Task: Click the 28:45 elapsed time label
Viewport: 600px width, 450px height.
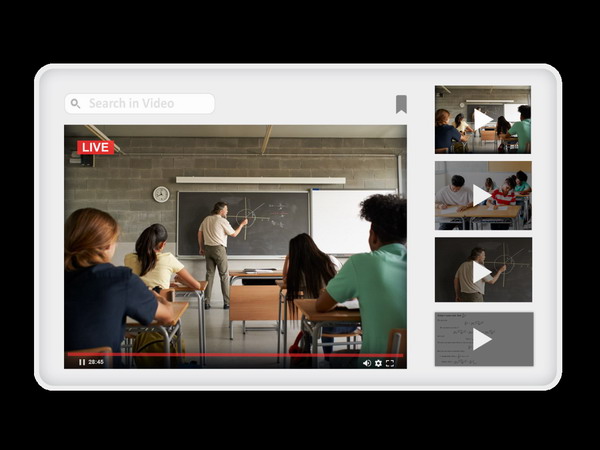Action: [x=96, y=362]
